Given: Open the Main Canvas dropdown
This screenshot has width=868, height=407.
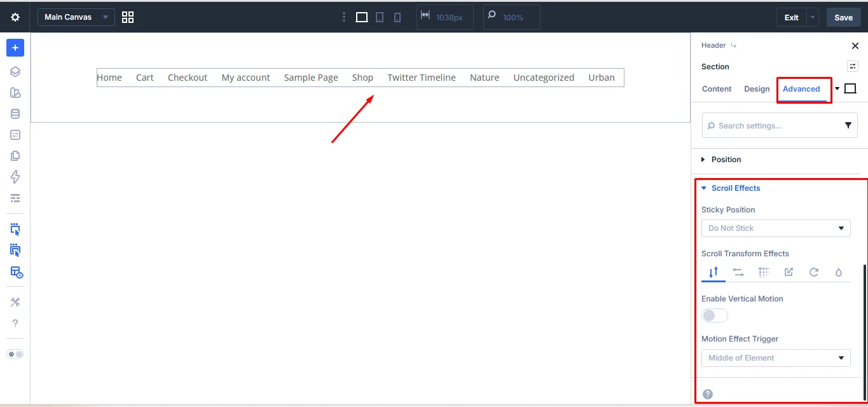Looking at the screenshot, I should click(x=76, y=17).
